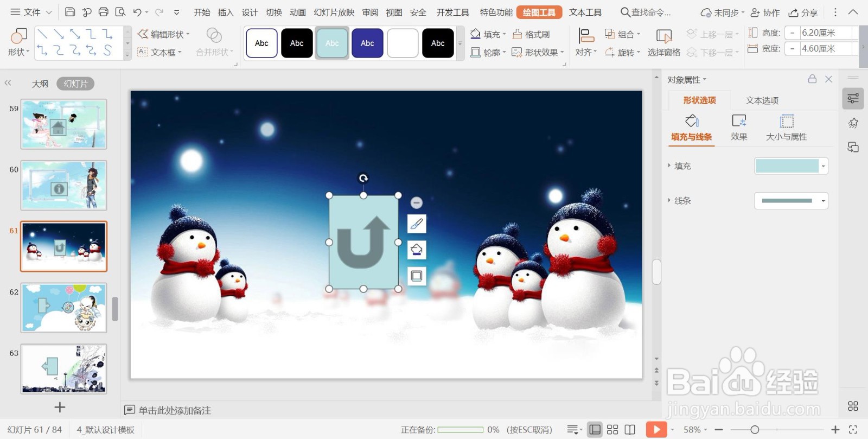
Task: Open the Fill (填充) dropdown in ribbon
Action: pos(488,34)
